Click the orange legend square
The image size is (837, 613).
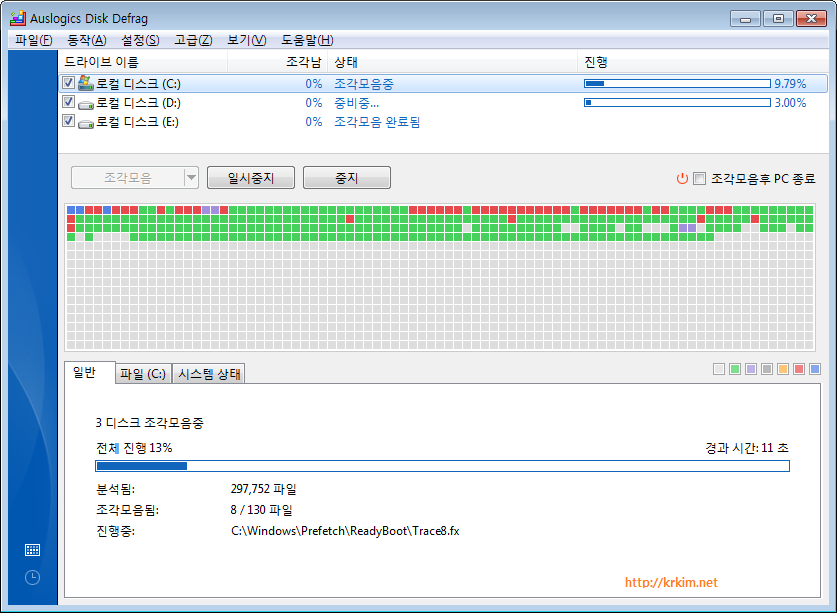click(x=783, y=369)
